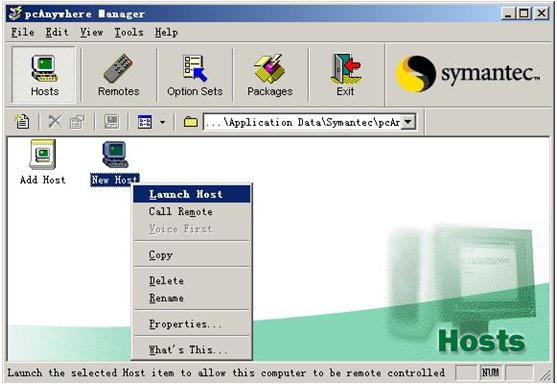Select the Add Host item icon
Viewport: 557px width, 384px height.
(x=43, y=155)
